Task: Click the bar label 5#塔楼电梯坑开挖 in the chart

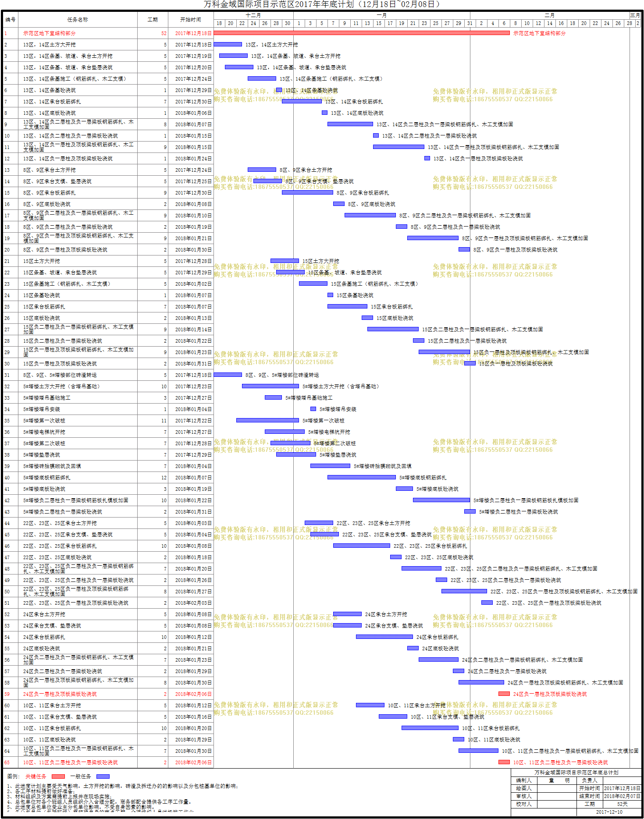Action: pos(329,432)
